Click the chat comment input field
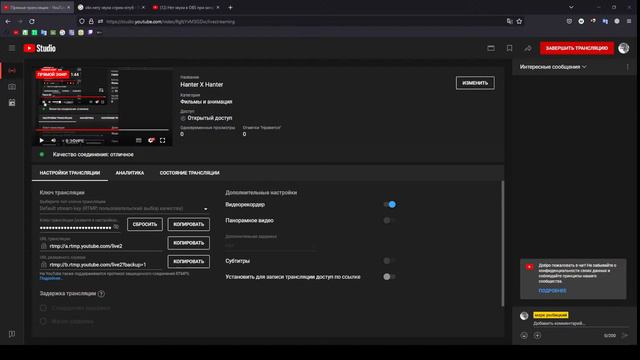The height and width of the screenshot is (360, 640). (580, 324)
